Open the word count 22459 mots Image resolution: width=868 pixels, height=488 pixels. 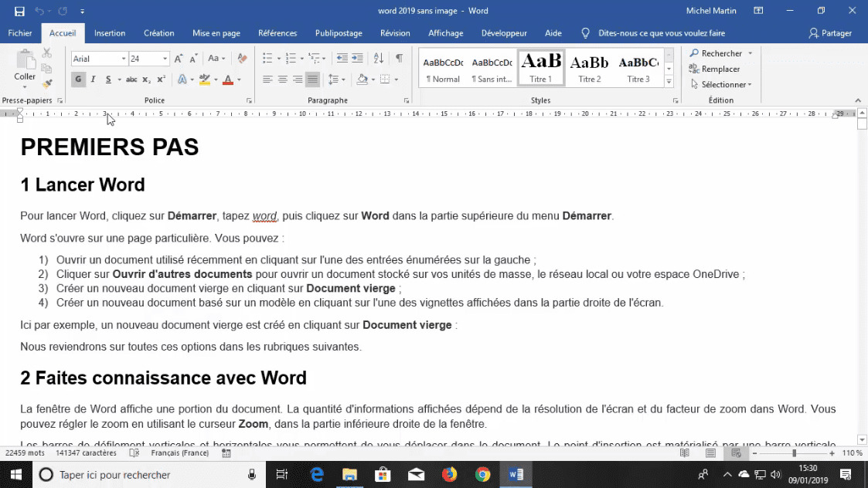(25, 452)
